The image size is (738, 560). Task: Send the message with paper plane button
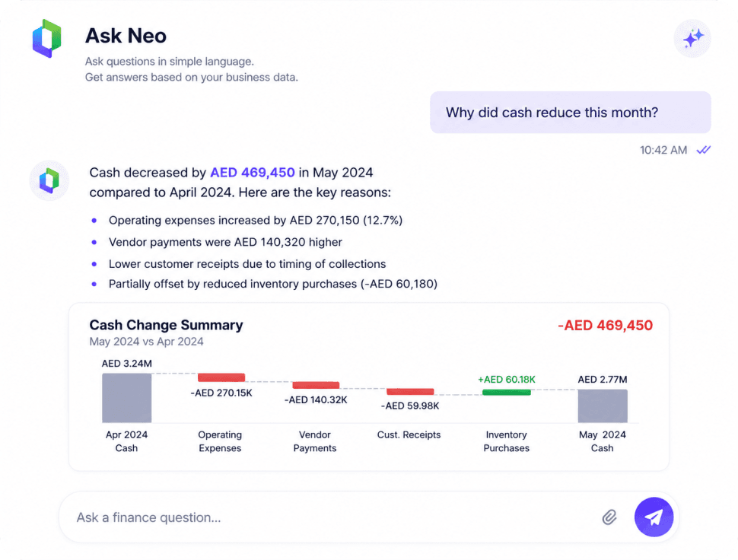654,517
